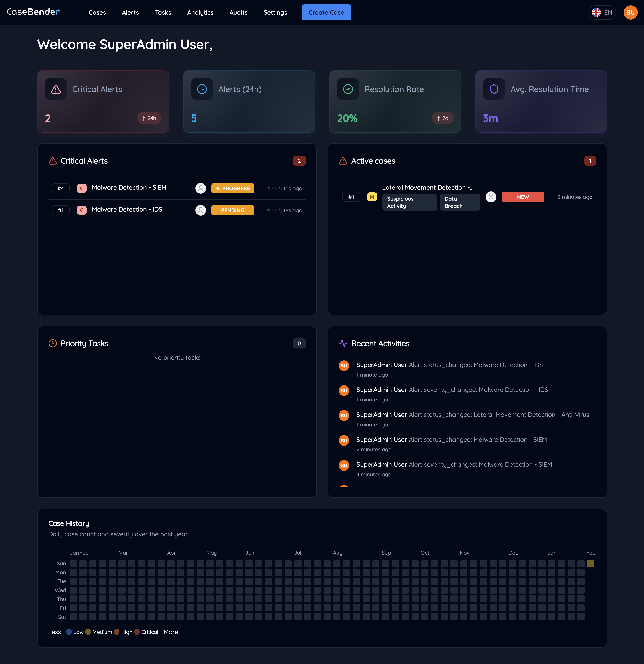Click assignee avatar for Malware Detection - SIEM
Viewport: 644px width, 664px height.
pos(201,188)
